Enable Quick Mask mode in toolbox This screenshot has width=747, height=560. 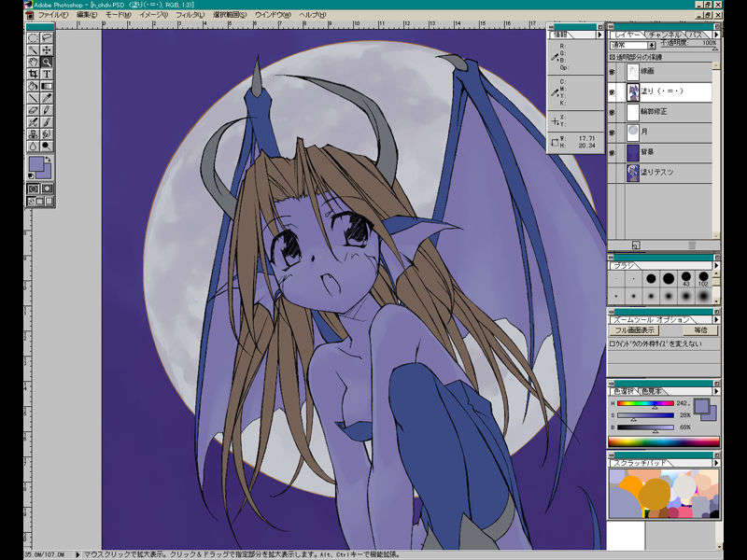coord(47,189)
